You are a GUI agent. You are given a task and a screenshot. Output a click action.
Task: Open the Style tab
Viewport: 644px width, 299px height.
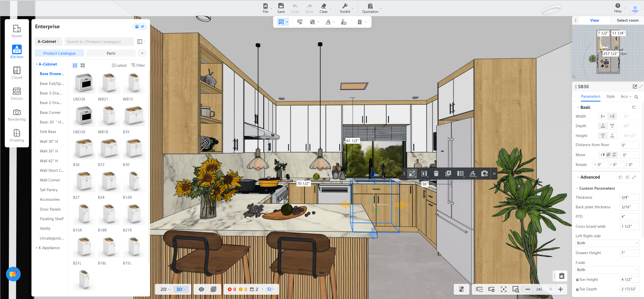pos(610,96)
